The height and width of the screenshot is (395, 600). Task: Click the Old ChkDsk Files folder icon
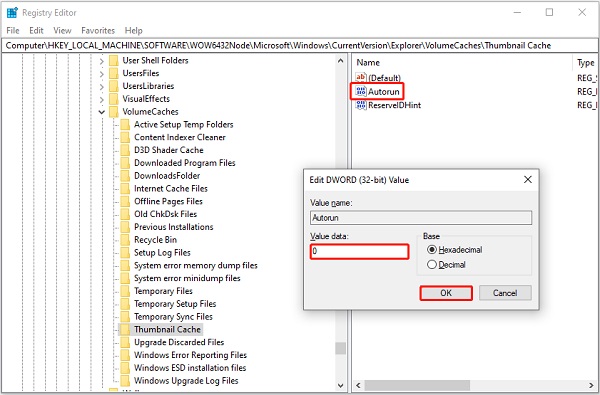(125, 214)
